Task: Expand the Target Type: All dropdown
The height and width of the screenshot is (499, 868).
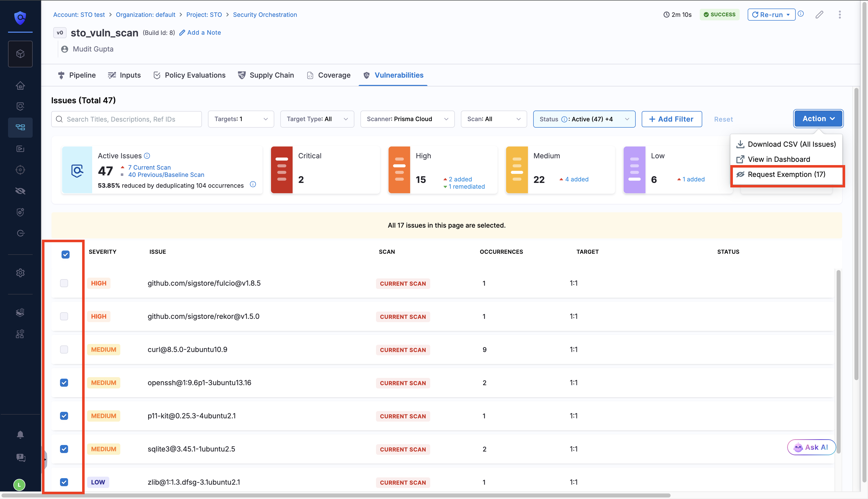Action: tap(317, 119)
